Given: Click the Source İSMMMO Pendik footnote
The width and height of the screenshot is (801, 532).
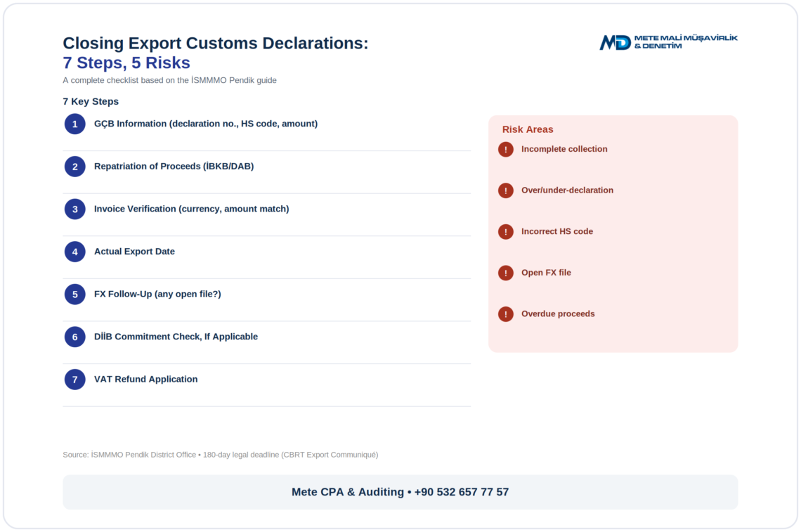Looking at the screenshot, I should point(220,455).
